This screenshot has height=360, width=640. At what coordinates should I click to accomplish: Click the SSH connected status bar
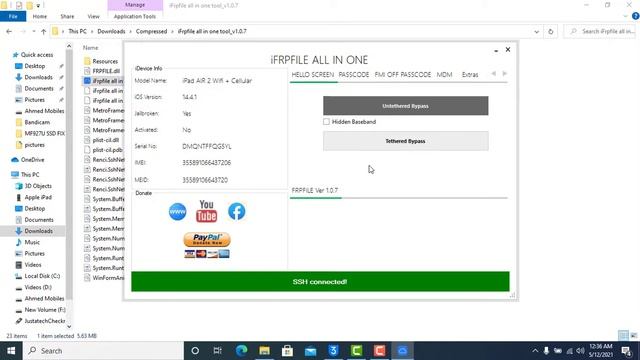[320, 282]
